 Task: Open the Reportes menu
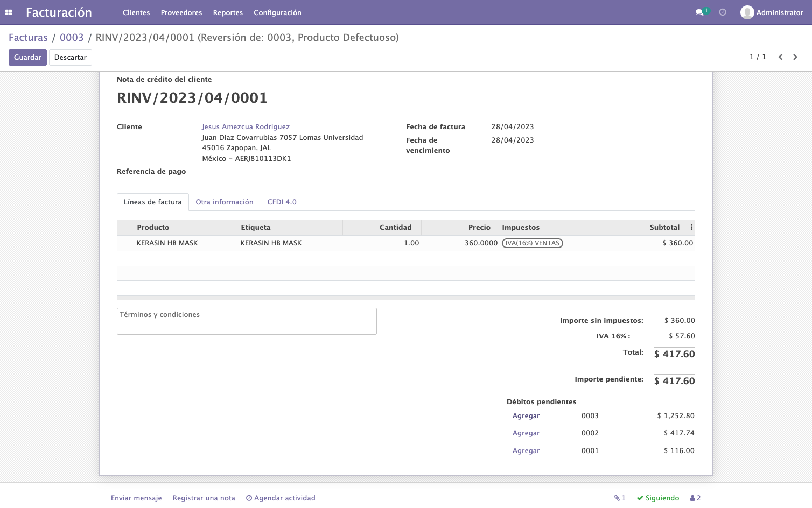(228, 12)
